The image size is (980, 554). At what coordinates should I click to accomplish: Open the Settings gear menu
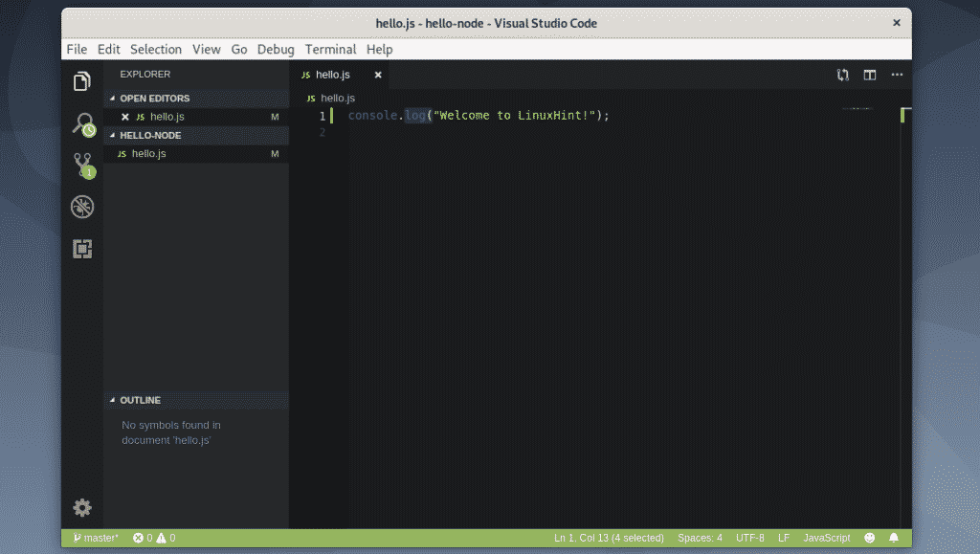(82, 507)
